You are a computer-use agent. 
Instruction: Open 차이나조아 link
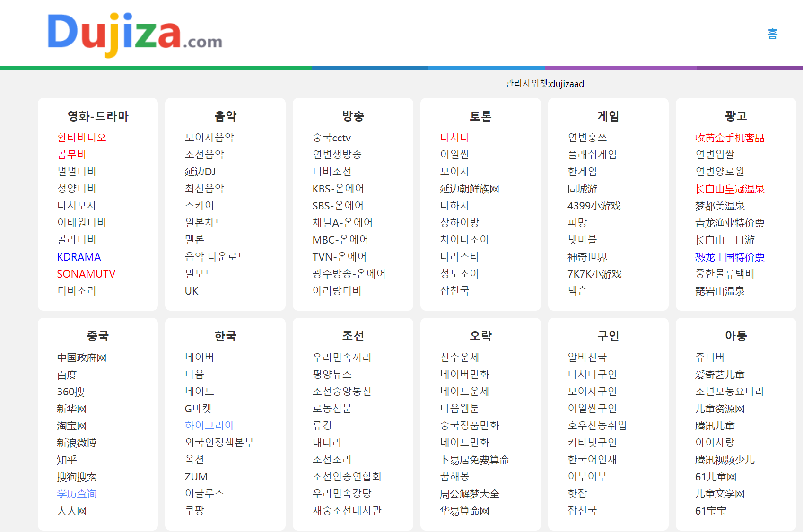pyautogui.click(x=464, y=240)
